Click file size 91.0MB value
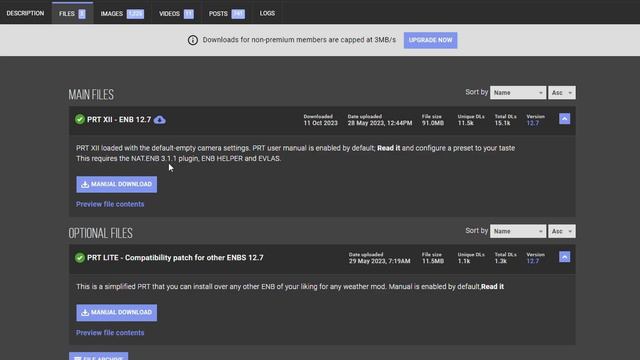 pos(433,123)
